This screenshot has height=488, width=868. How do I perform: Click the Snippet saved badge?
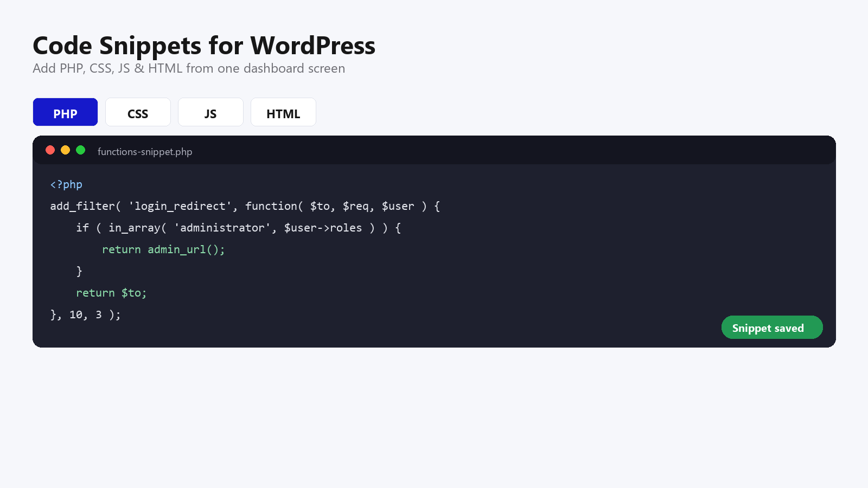[772, 328]
